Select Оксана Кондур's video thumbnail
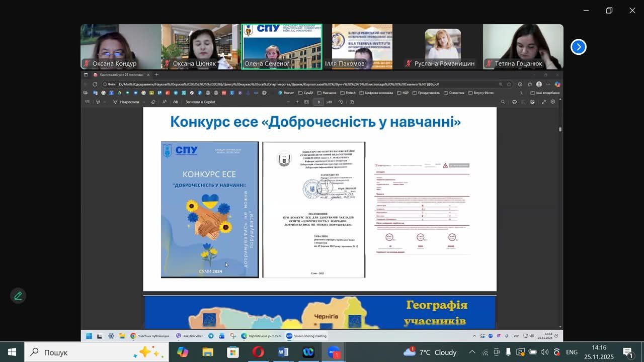 click(120, 46)
